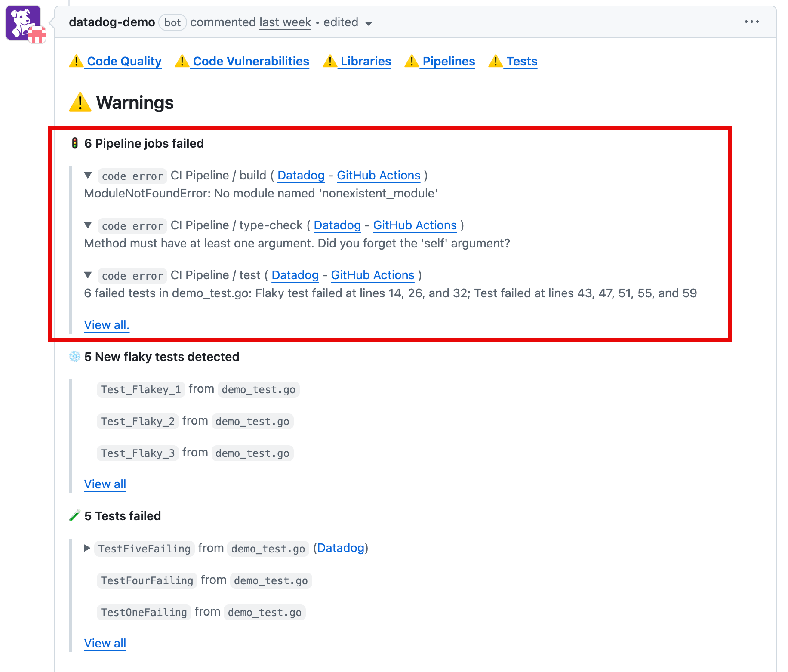Click the test tube tests failed icon

[75, 516]
